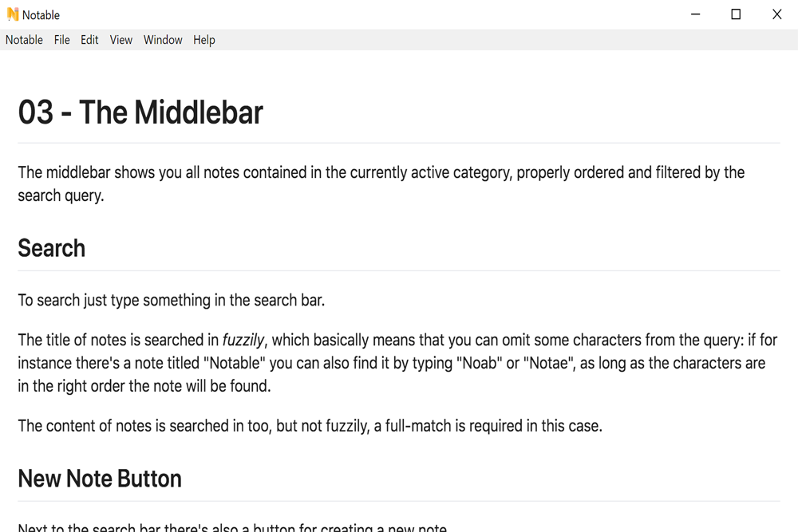Viewport: 798px width, 532px height.
Task: Open the File menu
Action: point(61,40)
